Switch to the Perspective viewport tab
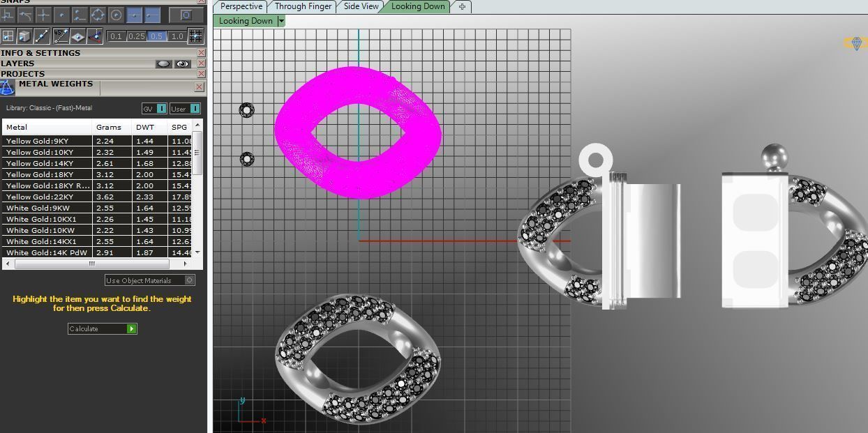 click(241, 6)
